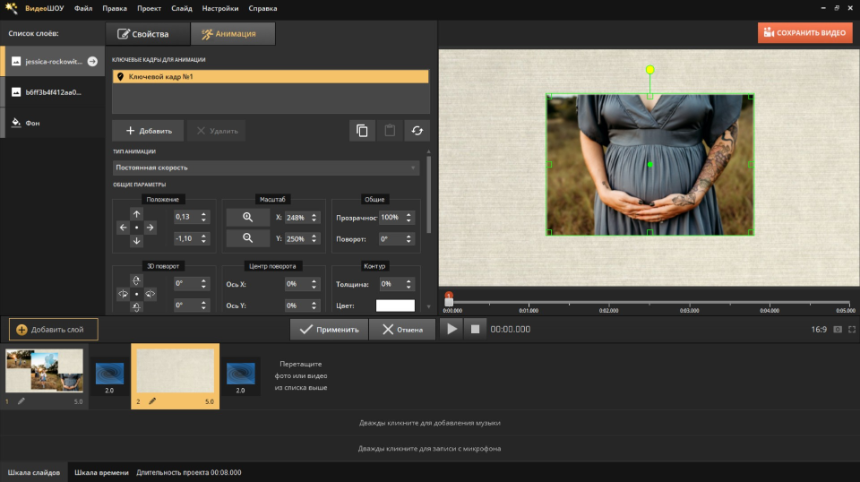Viewport: 860px width, 482px height.
Task: Select the jessica-rockowit layer
Action: [53, 61]
